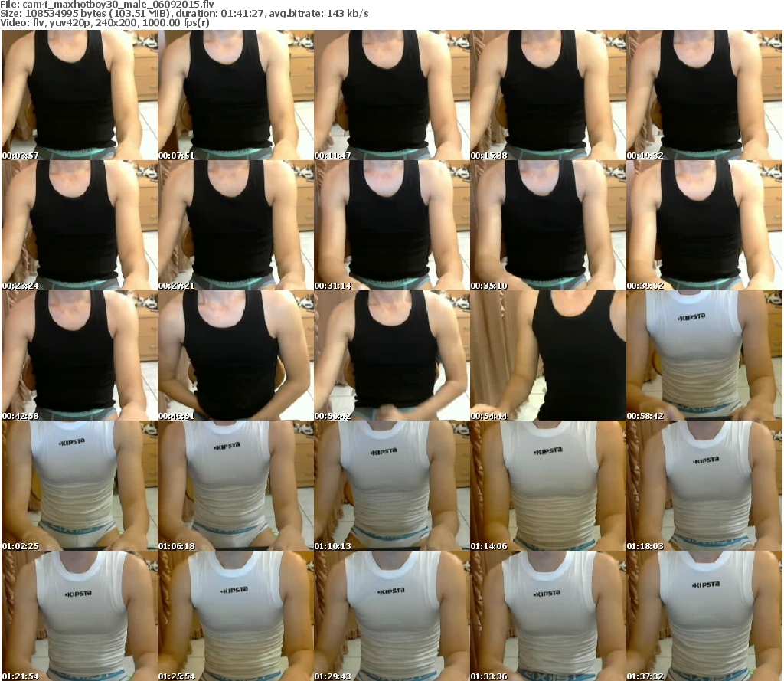Click the frame thumbnail labeled 00:42:58
784x681 pixels.
(x=80, y=355)
